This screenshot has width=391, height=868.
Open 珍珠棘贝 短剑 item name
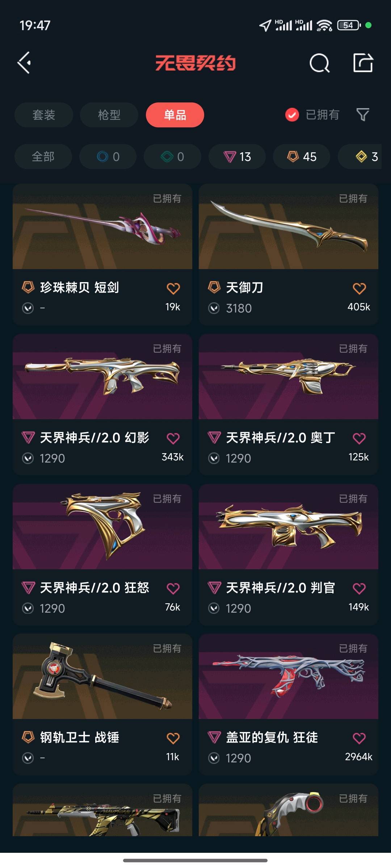tap(80, 288)
